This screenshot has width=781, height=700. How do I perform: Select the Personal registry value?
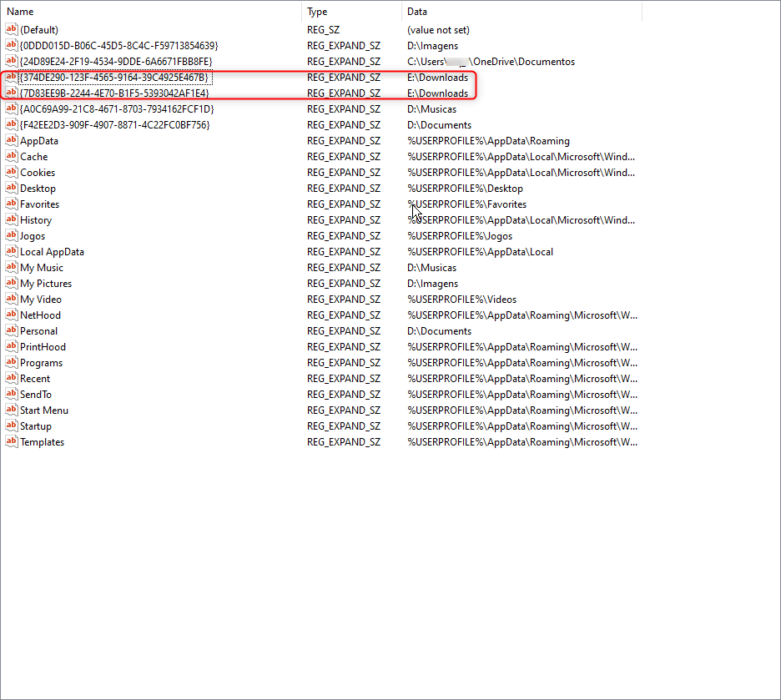[x=39, y=330]
